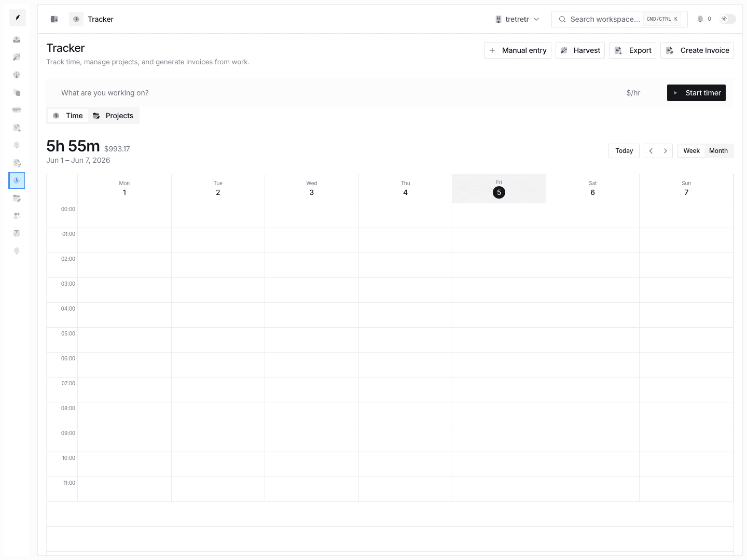Switch to the Projects tab
The height and width of the screenshot is (560, 747).
[113, 116]
